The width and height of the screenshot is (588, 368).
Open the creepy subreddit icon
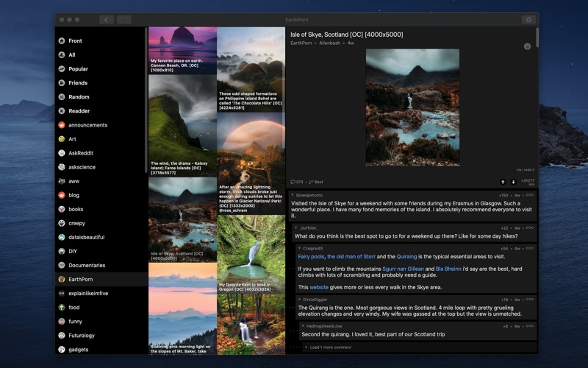(x=62, y=223)
